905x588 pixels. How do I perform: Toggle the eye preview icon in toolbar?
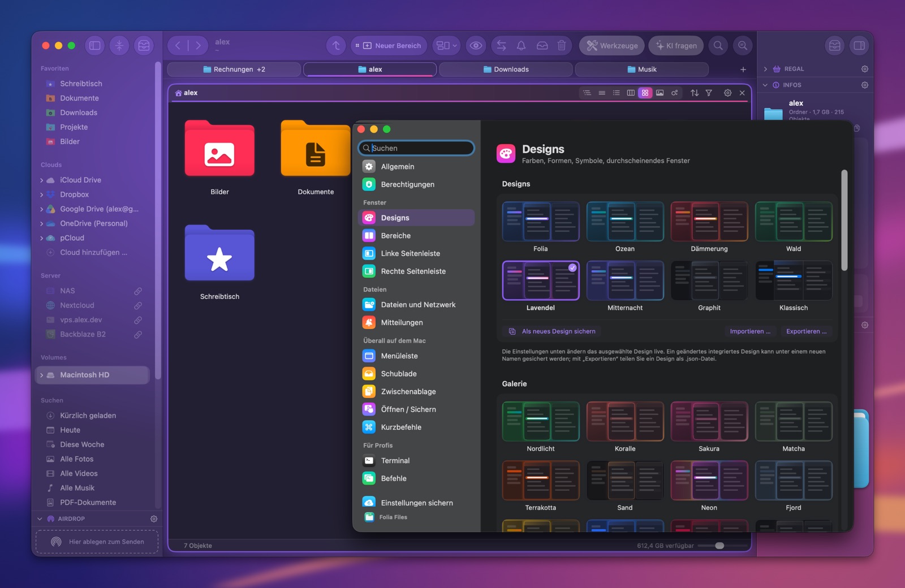pyautogui.click(x=476, y=46)
